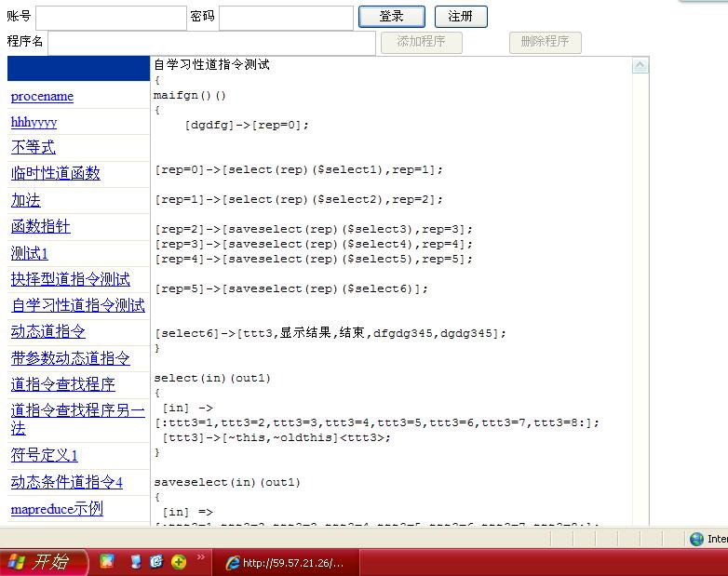Click the 登录 login button
This screenshot has width=728, height=576.
point(391,17)
